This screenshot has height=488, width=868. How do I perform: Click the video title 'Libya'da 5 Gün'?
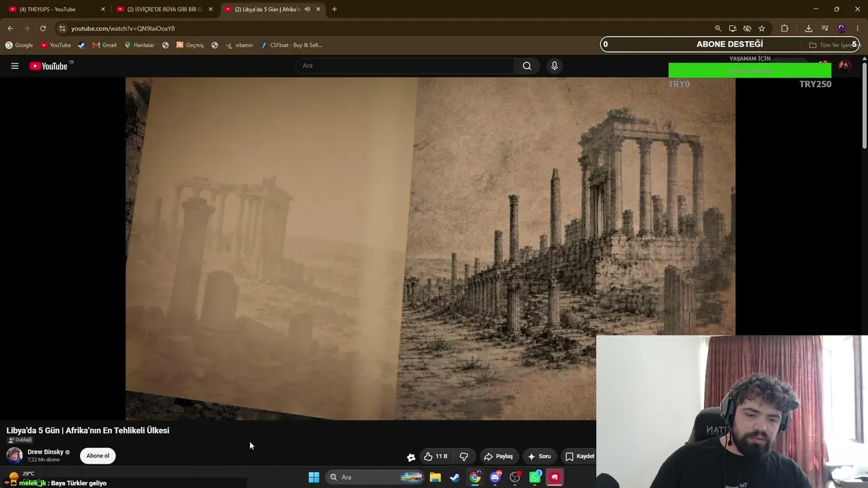tap(88, 430)
